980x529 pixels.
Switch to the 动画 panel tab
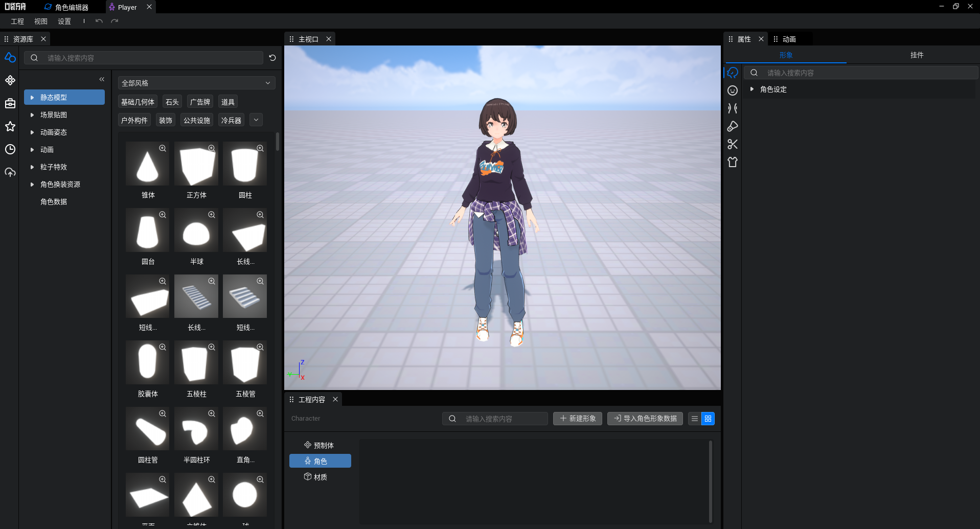pyautogui.click(x=789, y=39)
